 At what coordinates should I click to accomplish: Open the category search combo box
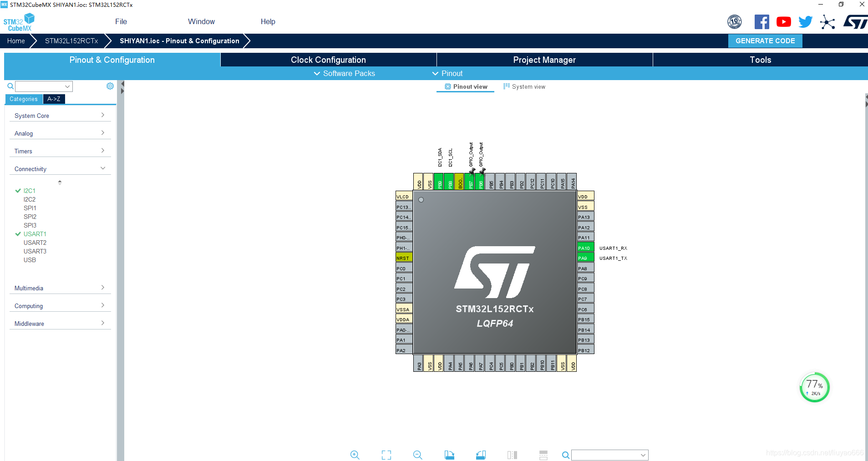point(44,86)
